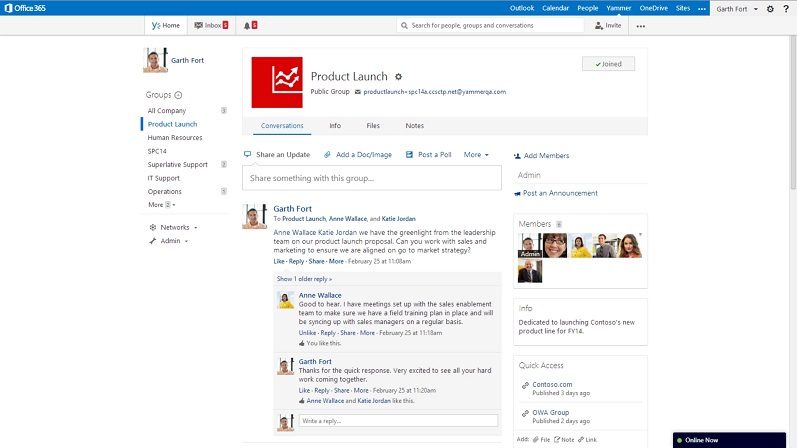
Task: Switch to the Notes tab
Action: [415, 126]
